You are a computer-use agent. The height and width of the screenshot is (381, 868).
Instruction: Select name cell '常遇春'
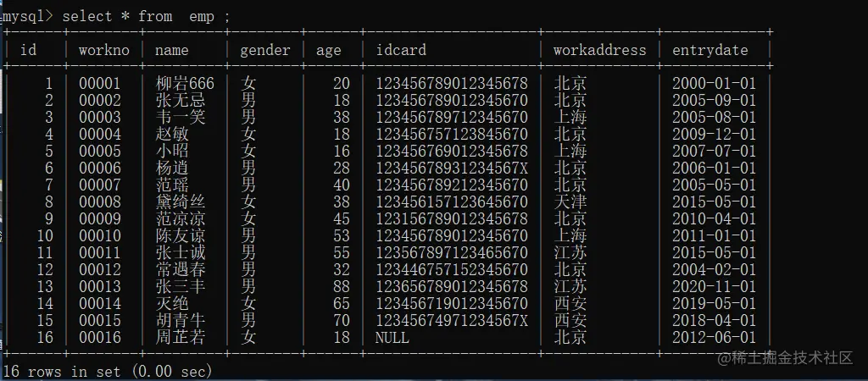pos(181,270)
